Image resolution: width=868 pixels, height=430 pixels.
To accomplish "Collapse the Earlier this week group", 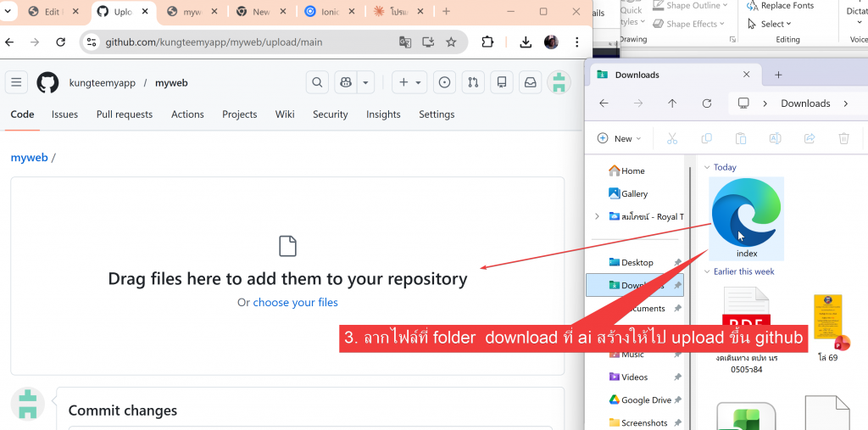I will pyautogui.click(x=706, y=271).
